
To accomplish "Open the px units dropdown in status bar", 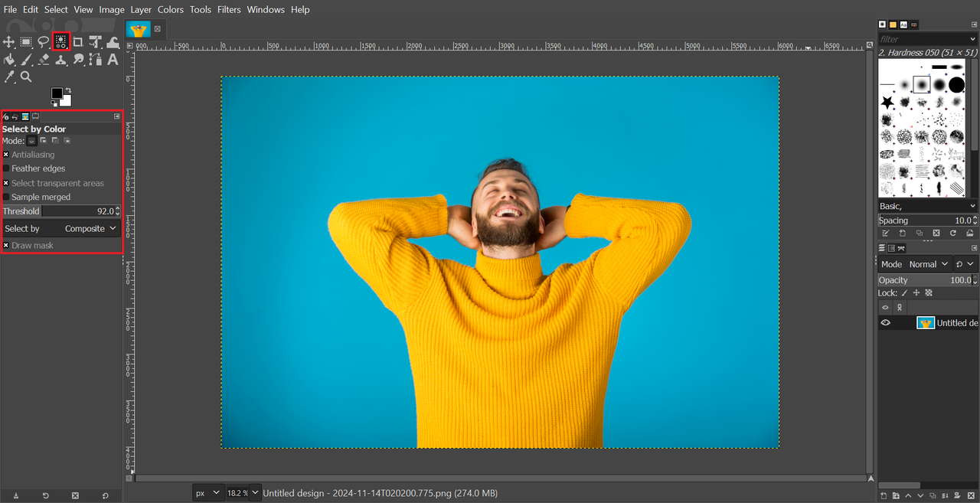I will tap(208, 493).
